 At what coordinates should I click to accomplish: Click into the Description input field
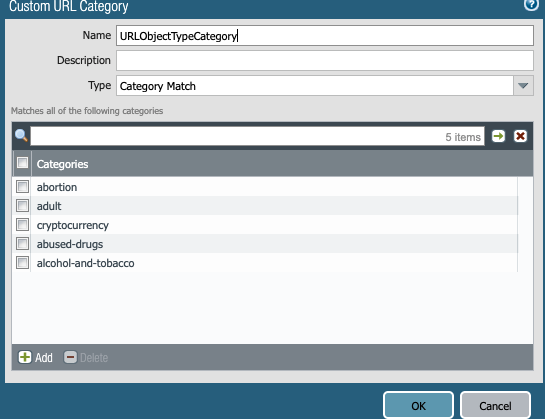click(325, 61)
